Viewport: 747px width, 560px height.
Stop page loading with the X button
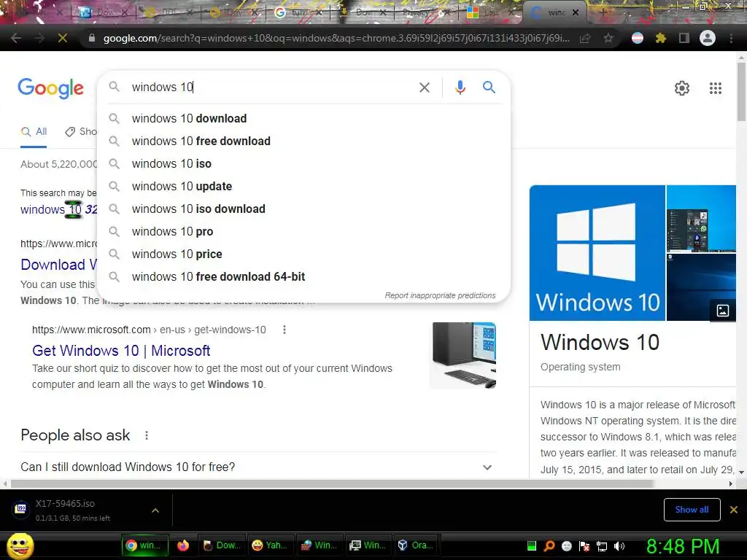pos(63,38)
